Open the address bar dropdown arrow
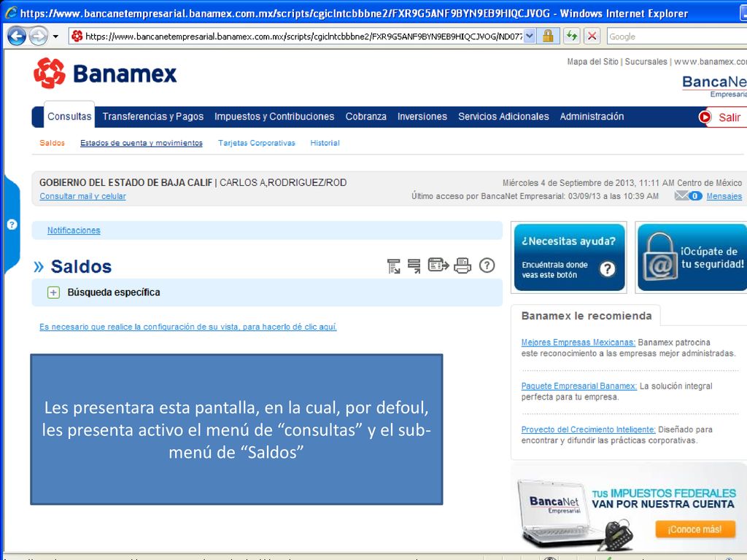Screen dimensions: 747x560 (530, 36)
